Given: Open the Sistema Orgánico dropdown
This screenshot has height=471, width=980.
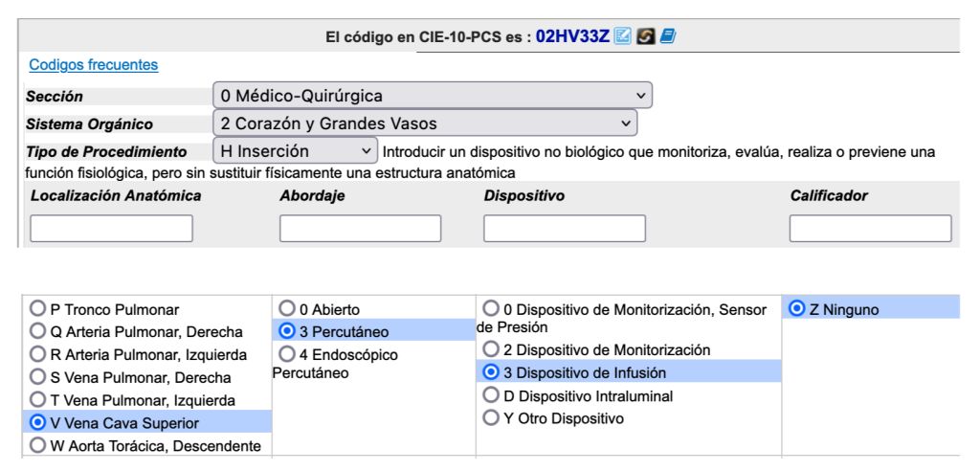Looking at the screenshot, I should point(424,123).
